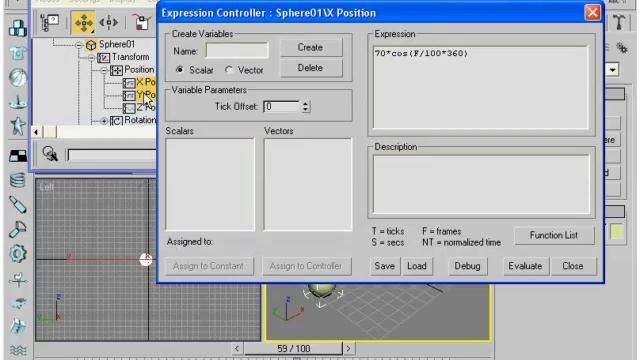Click the Track View toolbar icon right of Slide Keys
The width and height of the screenshot is (640, 360).
[141, 22]
